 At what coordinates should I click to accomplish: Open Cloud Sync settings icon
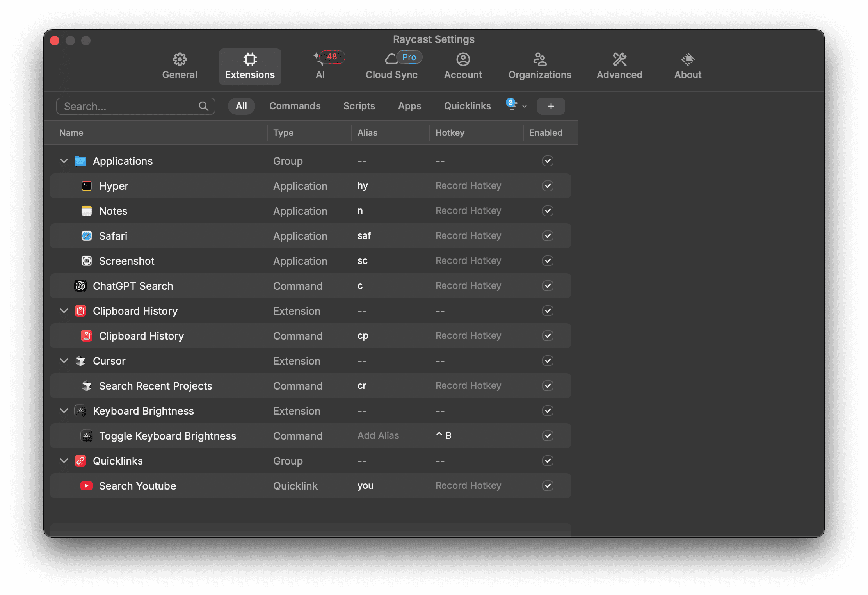[x=391, y=59]
